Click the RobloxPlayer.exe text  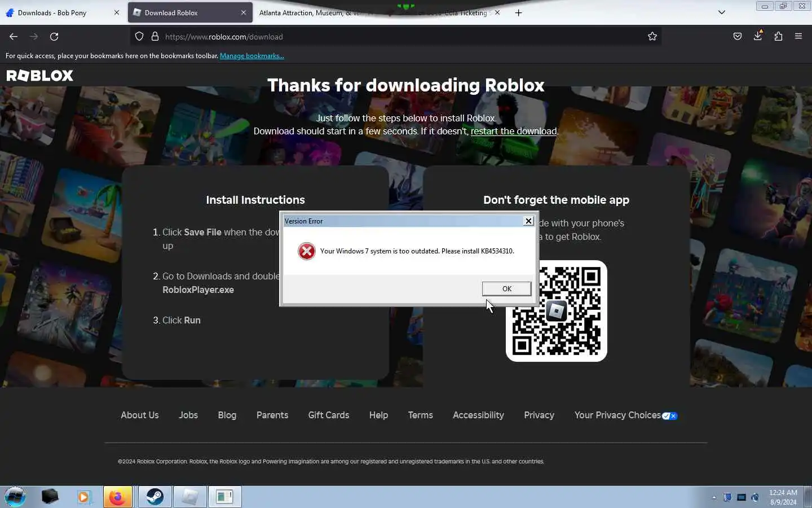pos(198,290)
